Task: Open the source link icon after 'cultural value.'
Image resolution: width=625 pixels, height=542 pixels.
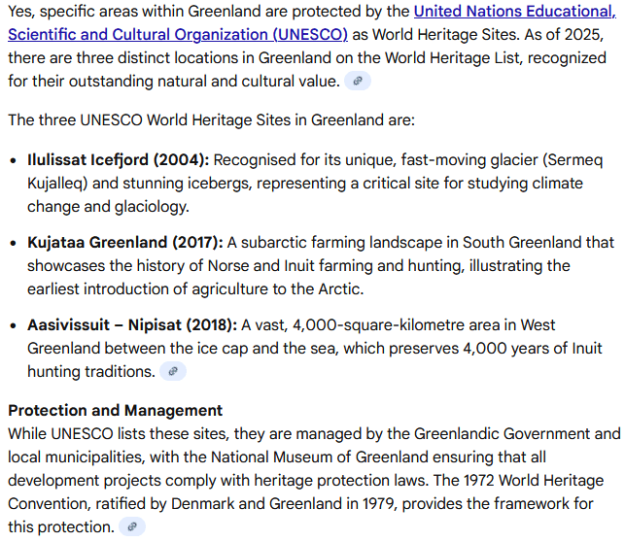Action: point(357,81)
